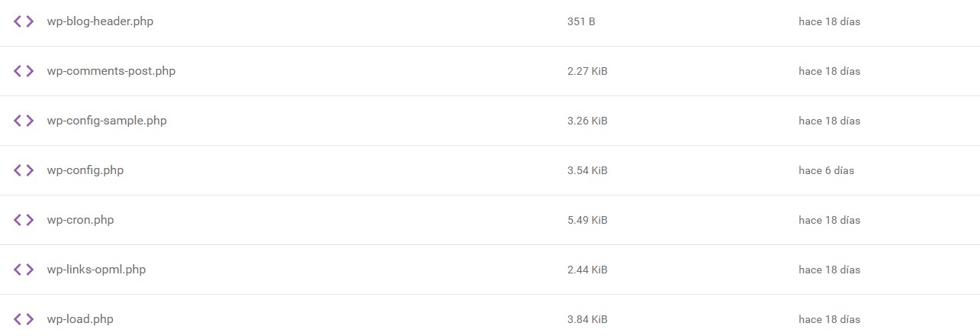The height and width of the screenshot is (336, 980).
Task: Open the wp-comments-post.php file
Action: pos(111,71)
